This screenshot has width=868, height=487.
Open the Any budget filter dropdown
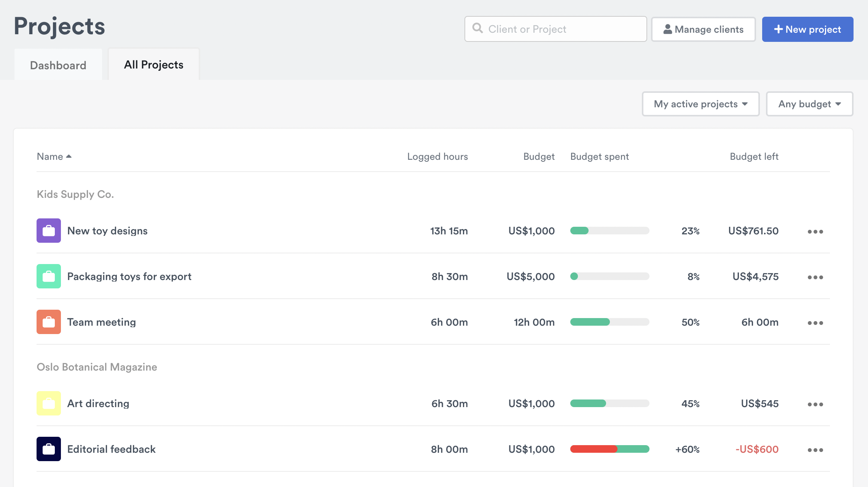[809, 104]
